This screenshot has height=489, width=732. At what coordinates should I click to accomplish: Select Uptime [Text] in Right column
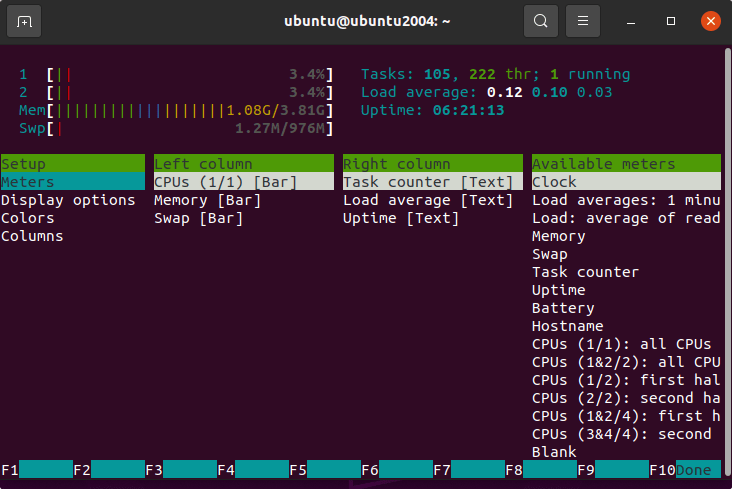pos(401,218)
